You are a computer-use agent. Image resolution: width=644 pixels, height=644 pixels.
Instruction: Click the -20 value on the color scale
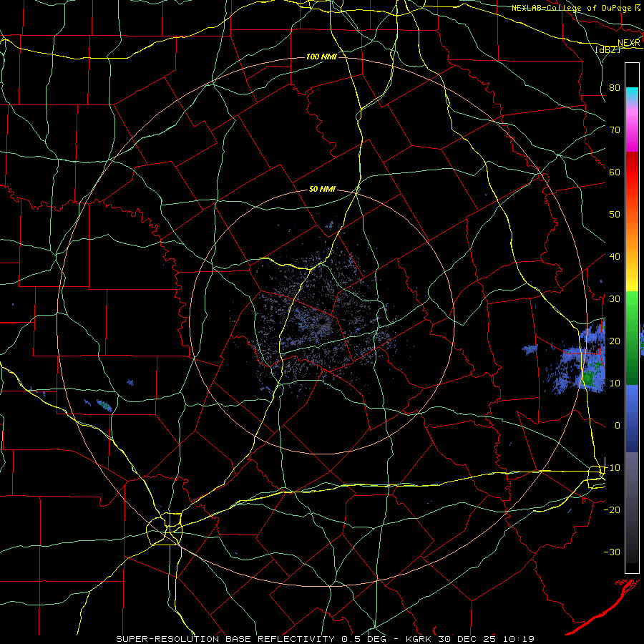point(612,510)
